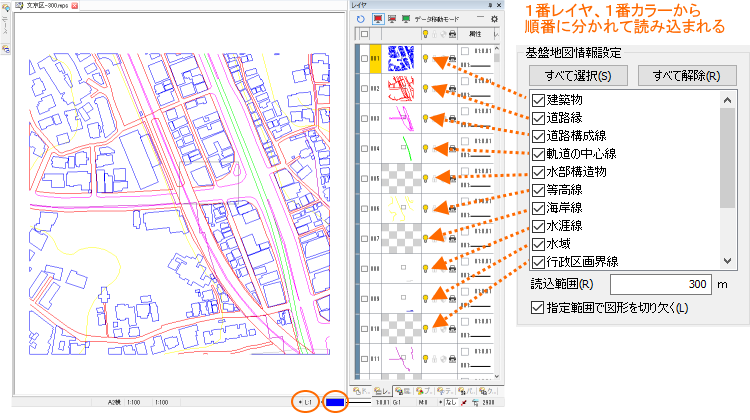This screenshot has height=420, width=750.
Task: Click the printer icon on layer 002
Action: pos(451,90)
